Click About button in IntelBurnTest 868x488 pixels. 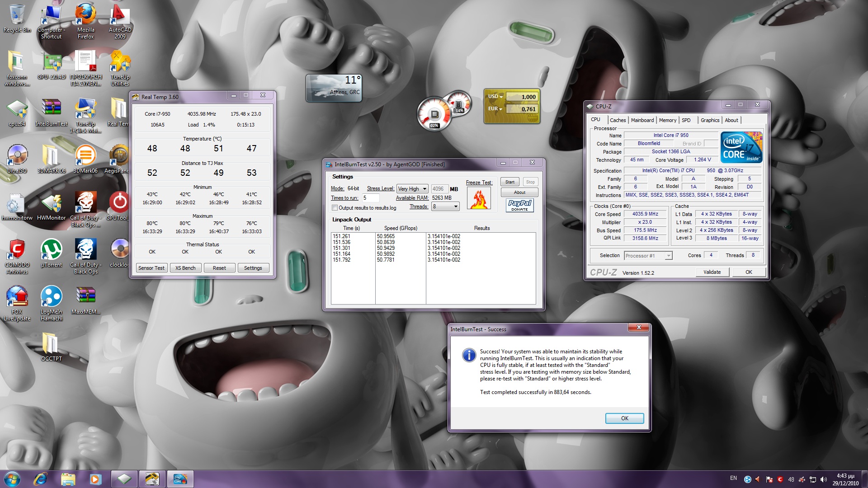(519, 192)
